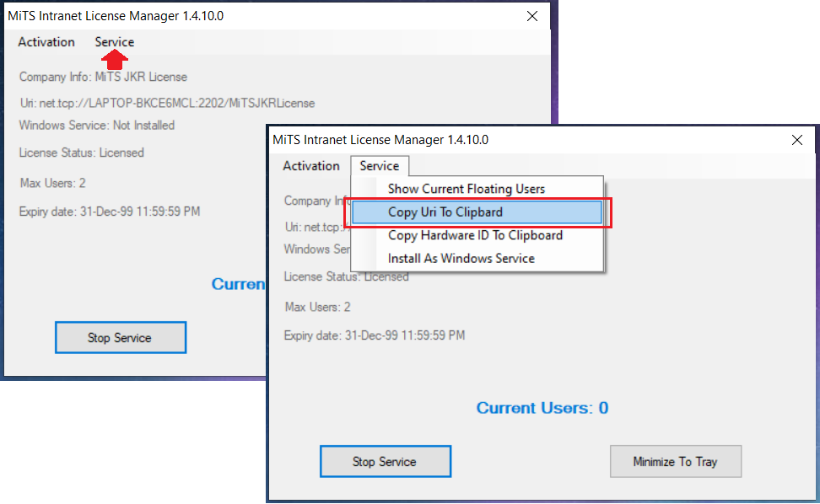Choose Copy Uri To Clipboard
The height and width of the screenshot is (504, 820).
pyautogui.click(x=477, y=212)
